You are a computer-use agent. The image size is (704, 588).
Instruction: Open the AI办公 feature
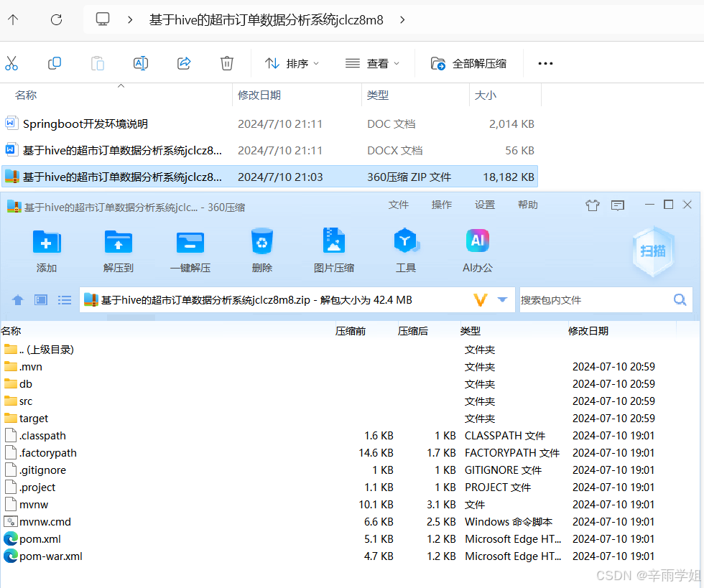pyautogui.click(x=478, y=251)
